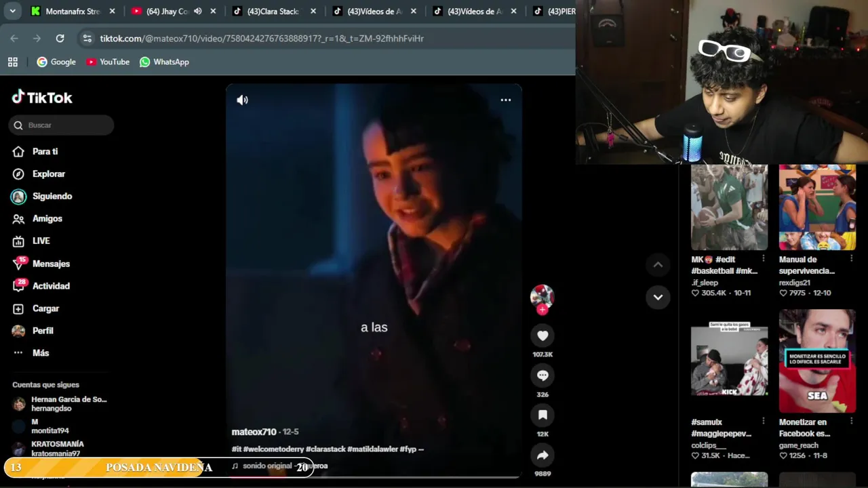Open the #samulx video thumbnail
The image size is (868, 488).
pyautogui.click(x=729, y=361)
